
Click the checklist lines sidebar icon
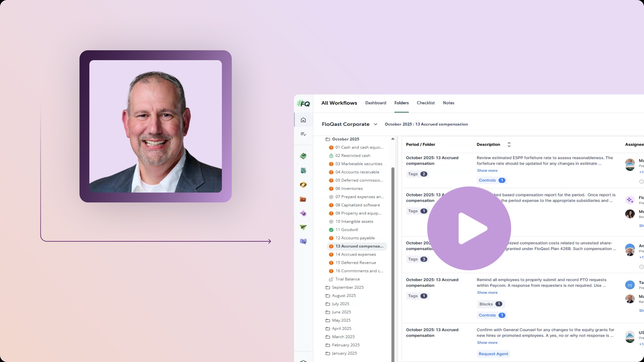click(x=303, y=134)
